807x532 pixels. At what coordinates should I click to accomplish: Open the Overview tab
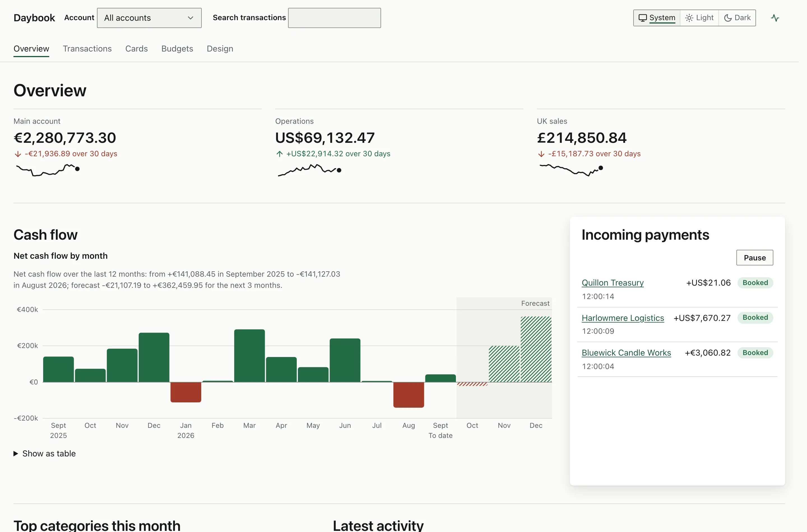[31, 48]
